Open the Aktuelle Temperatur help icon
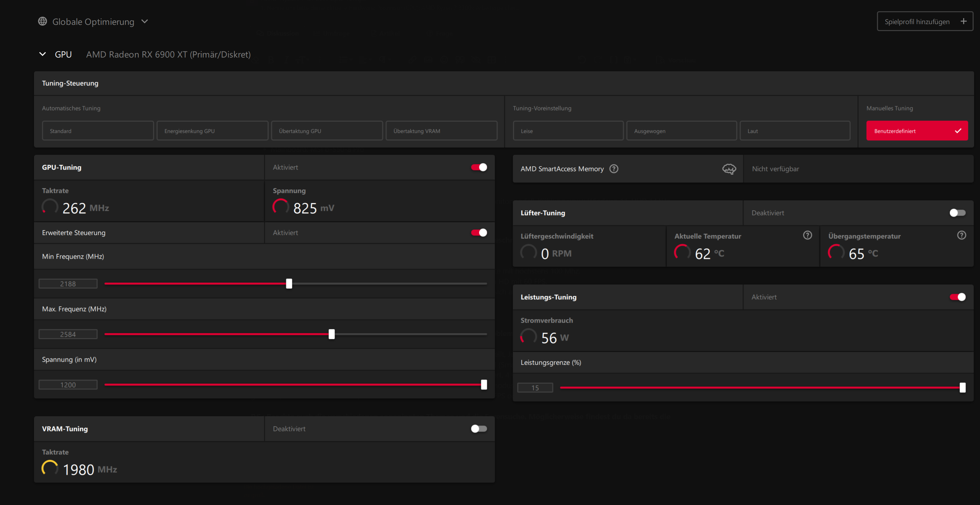The height and width of the screenshot is (505, 980). [807, 235]
